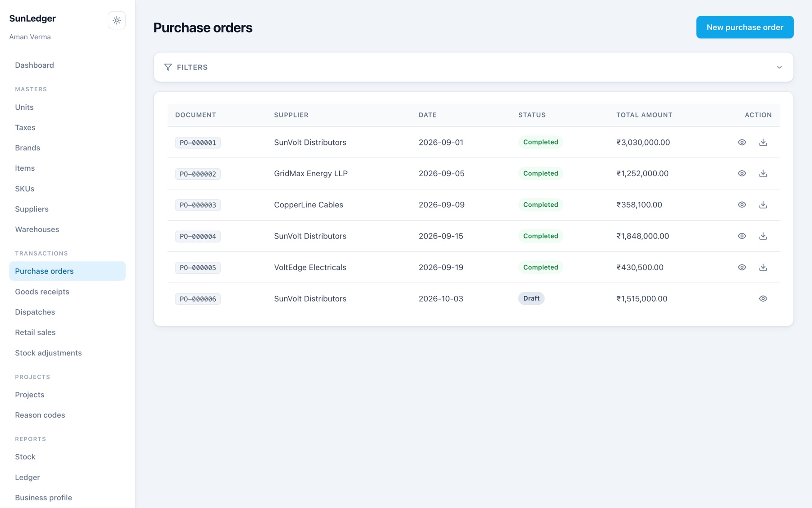Open Reason codes page
The image size is (812, 508).
(67, 415)
